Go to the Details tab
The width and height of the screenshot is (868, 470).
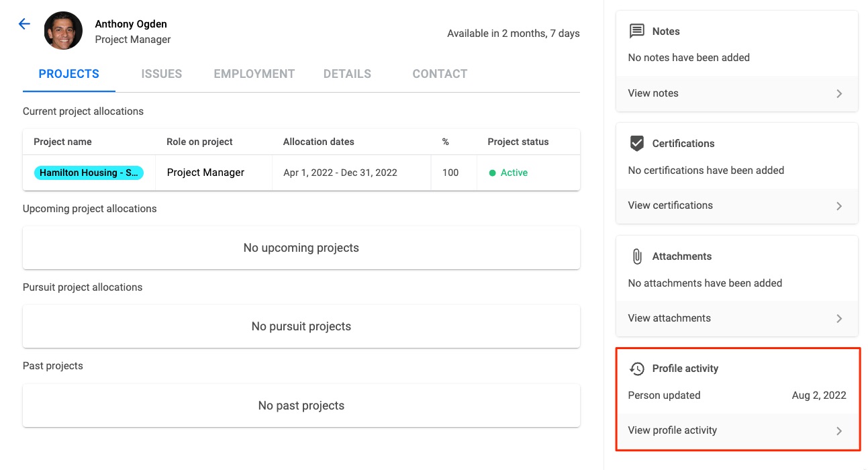point(347,74)
